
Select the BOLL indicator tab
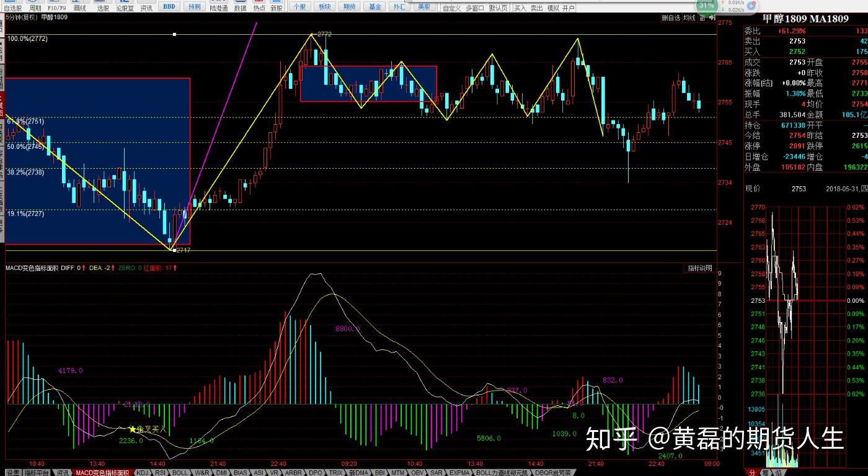point(180,472)
